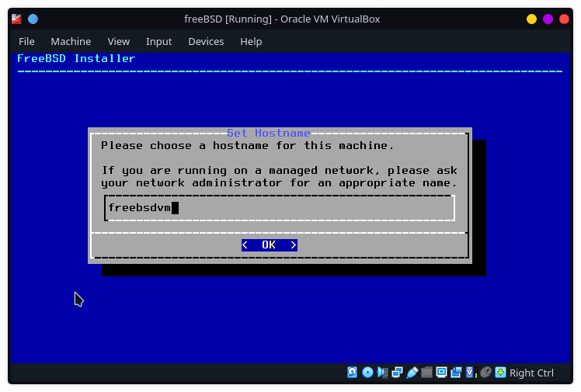Click the CPU virtualization V status icon
Viewport: 581px width, 392px height.
click(x=471, y=373)
